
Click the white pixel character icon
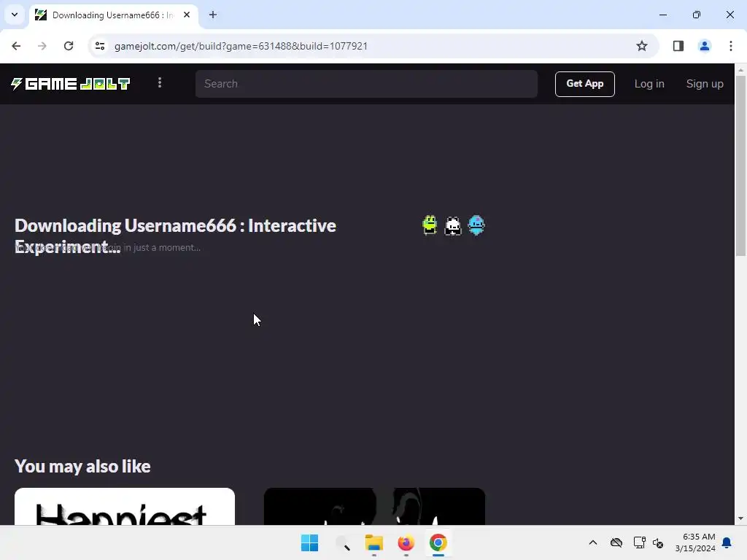click(453, 226)
